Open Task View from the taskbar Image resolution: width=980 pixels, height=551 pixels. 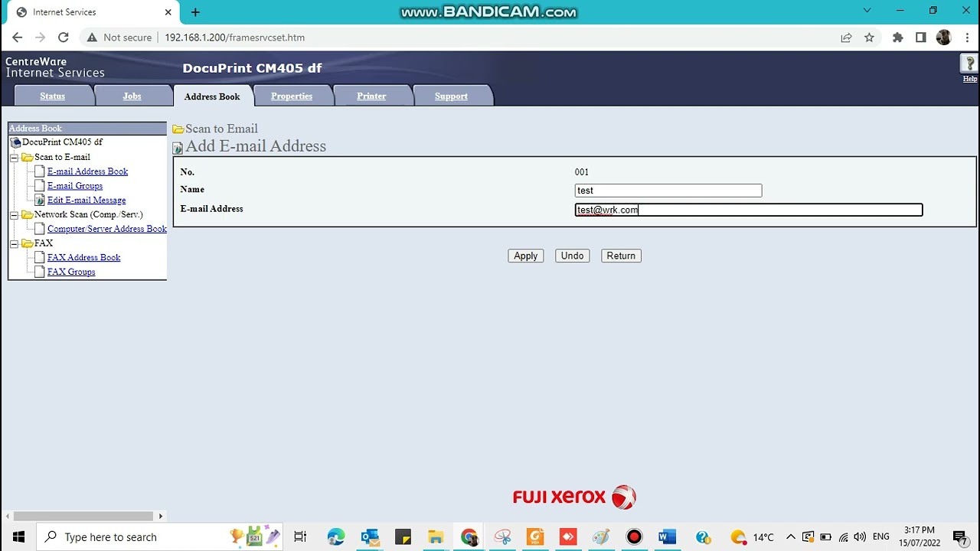click(x=300, y=537)
